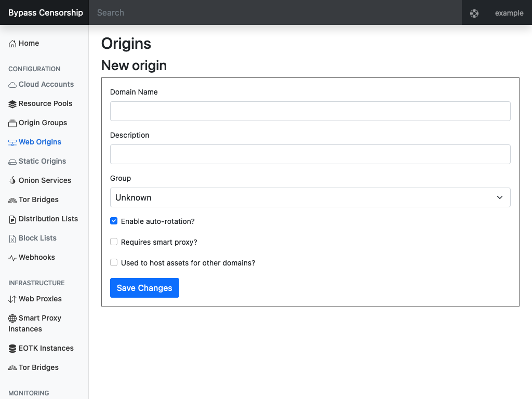
Task: Click the Distribution Lists document icon
Action: (12, 219)
